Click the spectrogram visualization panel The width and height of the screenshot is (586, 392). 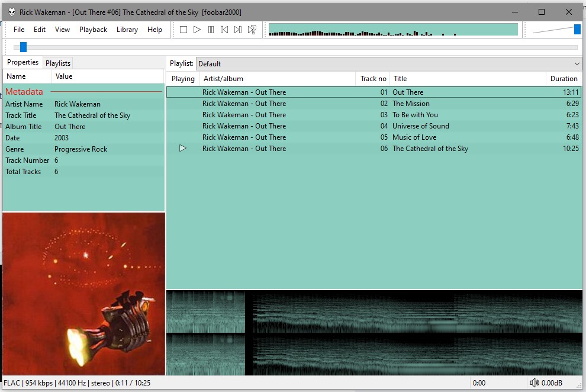pyautogui.click(x=374, y=333)
